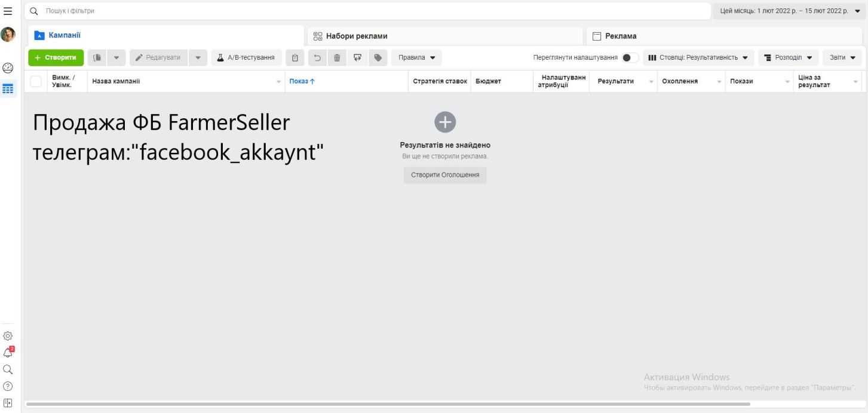The image size is (868, 413).
Task: Open the 'Правила' dropdown
Action: [416, 57]
